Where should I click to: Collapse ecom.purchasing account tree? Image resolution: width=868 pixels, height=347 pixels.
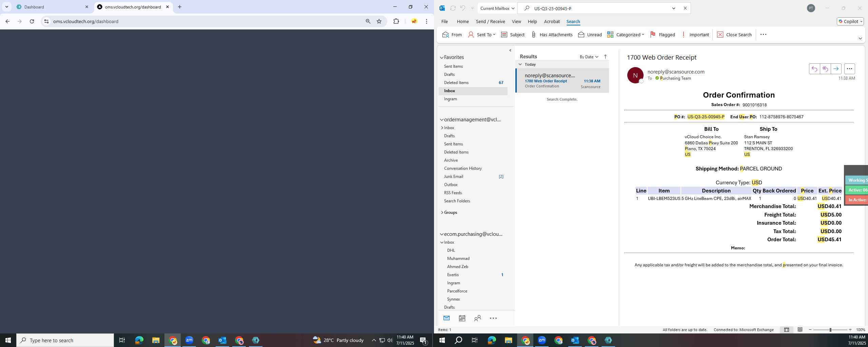pos(442,234)
